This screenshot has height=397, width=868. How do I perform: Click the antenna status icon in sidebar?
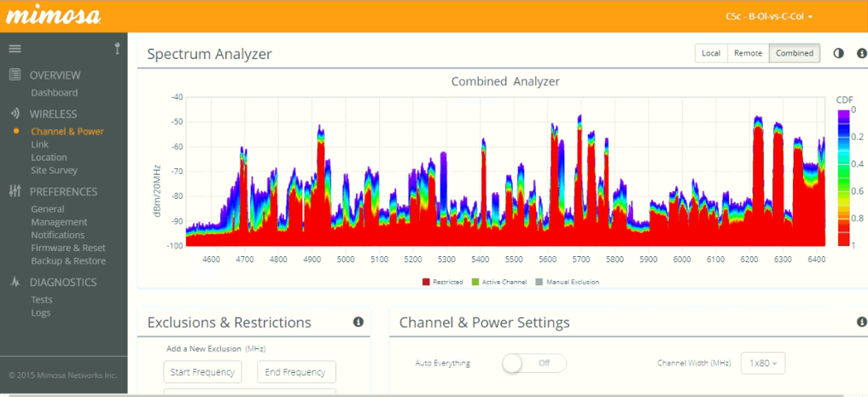pos(117,49)
